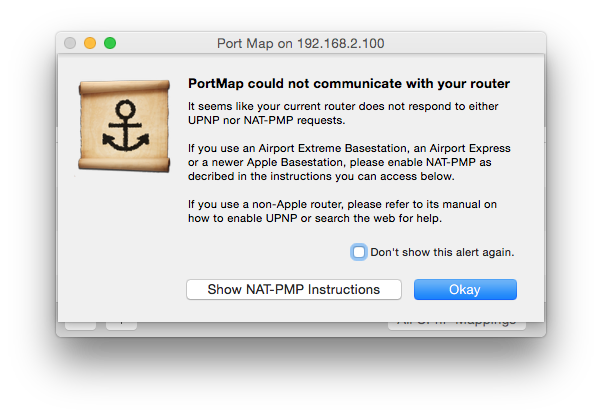
Task: Click the rolled top edge of the parchment icon
Action: (x=124, y=86)
